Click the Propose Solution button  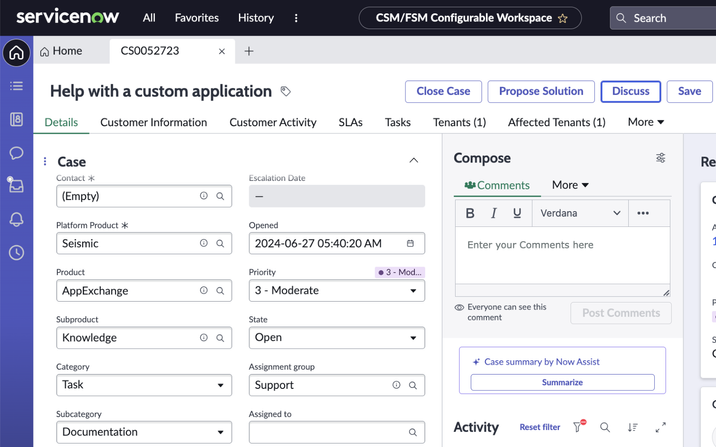tap(541, 91)
